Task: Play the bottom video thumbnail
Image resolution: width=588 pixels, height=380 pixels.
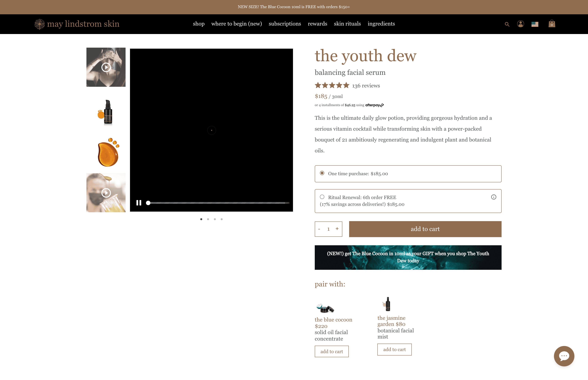Action: (106, 193)
